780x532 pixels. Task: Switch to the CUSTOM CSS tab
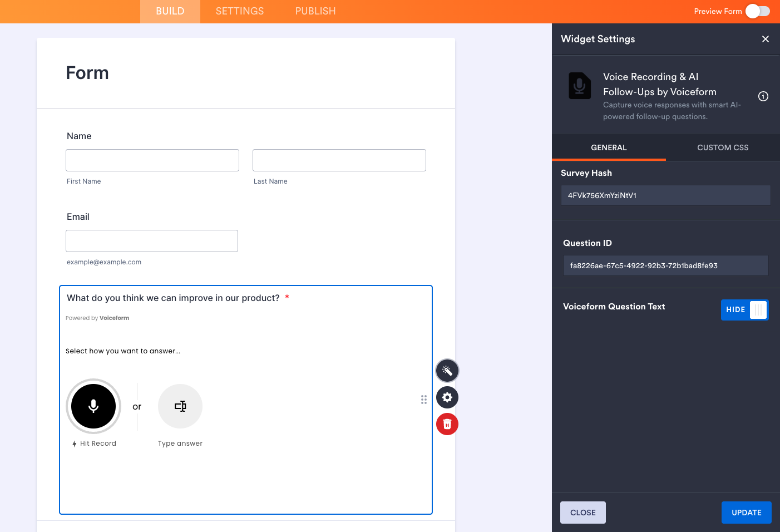pos(723,147)
